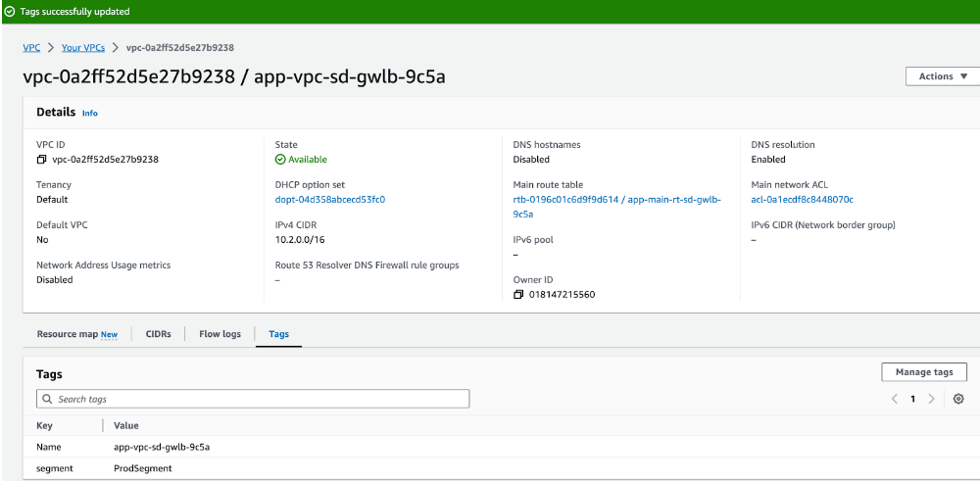The image size is (980, 482).
Task: Copy the Owner ID using copy icon
Action: click(518, 295)
